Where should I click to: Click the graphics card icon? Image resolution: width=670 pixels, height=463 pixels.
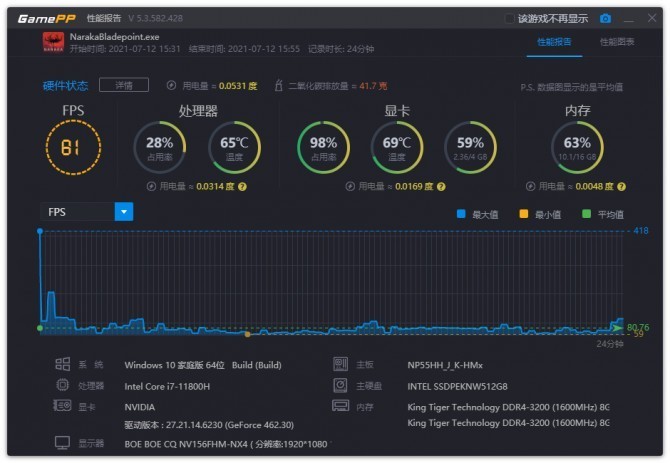tap(62, 405)
